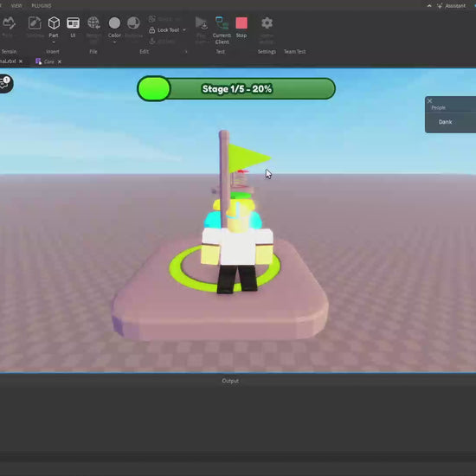Expand the Color dropdown arrow

click(x=114, y=42)
